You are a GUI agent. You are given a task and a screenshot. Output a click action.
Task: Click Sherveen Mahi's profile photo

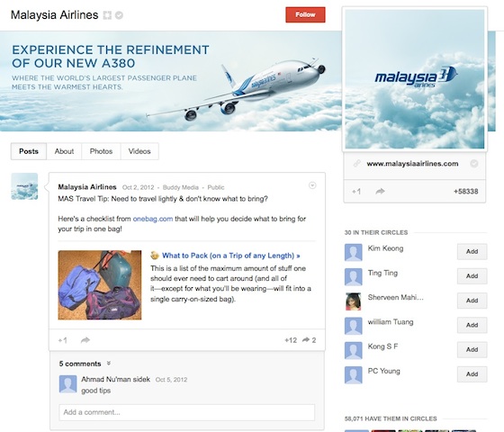[x=353, y=301]
